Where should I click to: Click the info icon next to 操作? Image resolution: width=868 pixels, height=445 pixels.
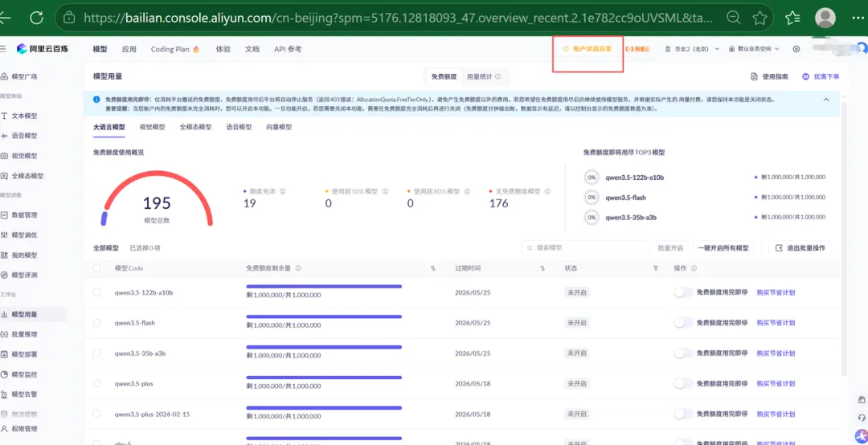coord(694,268)
